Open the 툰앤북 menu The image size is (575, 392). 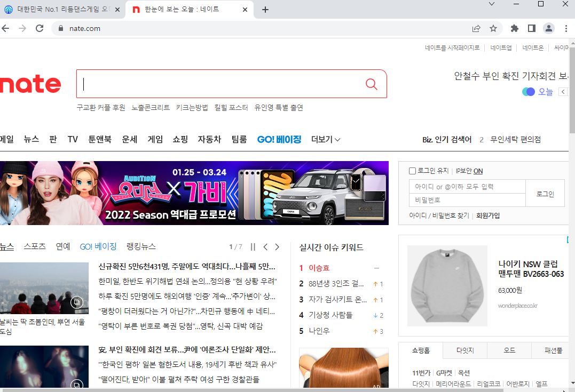[x=100, y=139]
